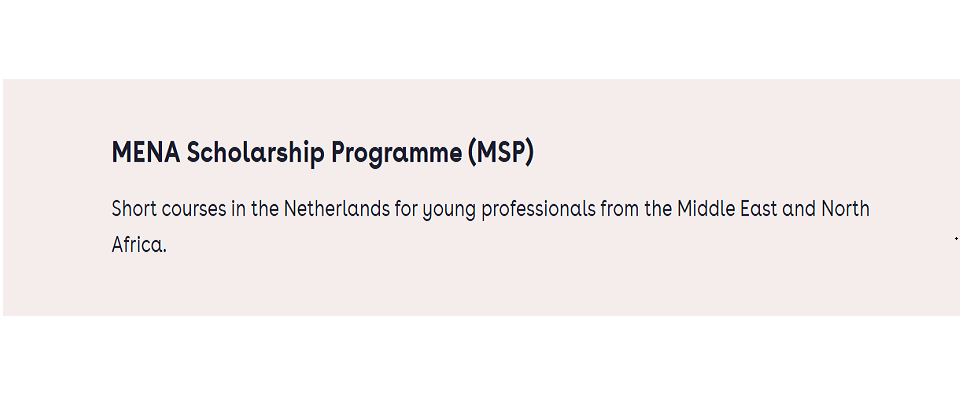The image size is (960, 400).
Task: Click the white area above the scholarship card
Action: point(480,39)
